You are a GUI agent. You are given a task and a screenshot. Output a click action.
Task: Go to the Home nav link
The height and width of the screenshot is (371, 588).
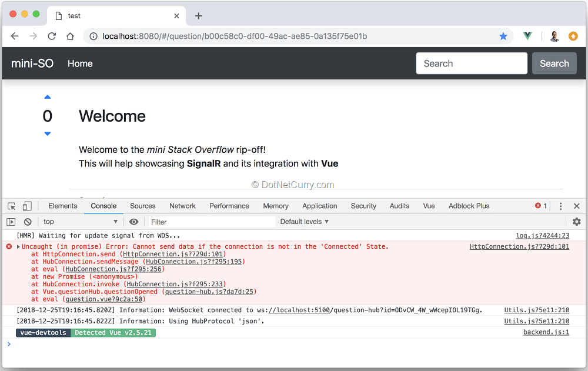[x=80, y=63]
